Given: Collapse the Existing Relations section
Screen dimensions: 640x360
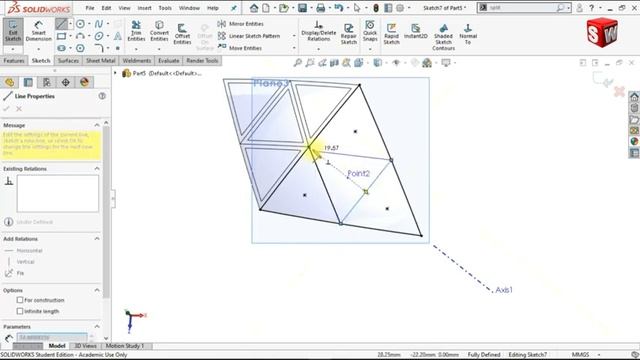Looking at the screenshot, I should point(97,169).
